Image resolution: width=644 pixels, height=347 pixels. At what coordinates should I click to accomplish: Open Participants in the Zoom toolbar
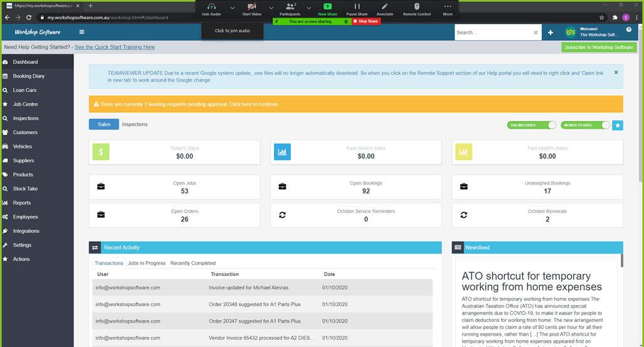click(290, 9)
